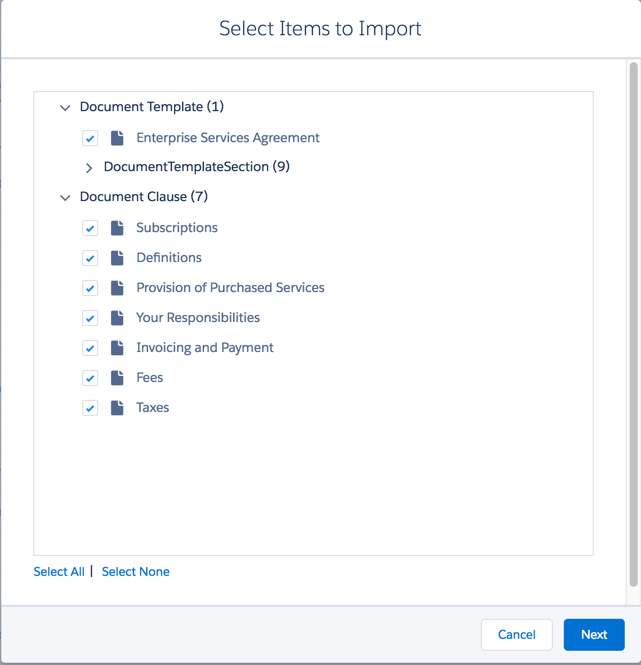Click the Your Responsibilities item text

pos(198,318)
